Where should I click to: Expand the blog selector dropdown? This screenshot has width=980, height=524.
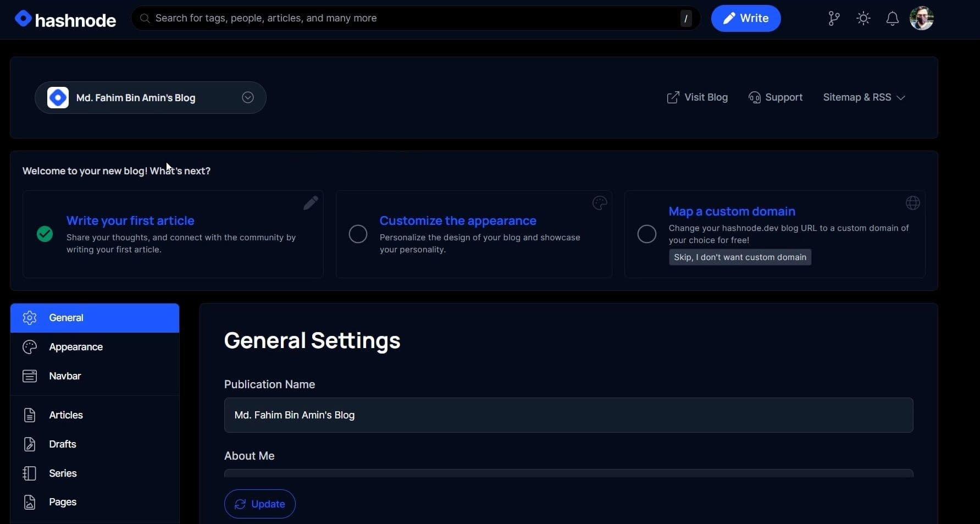pyautogui.click(x=151, y=97)
